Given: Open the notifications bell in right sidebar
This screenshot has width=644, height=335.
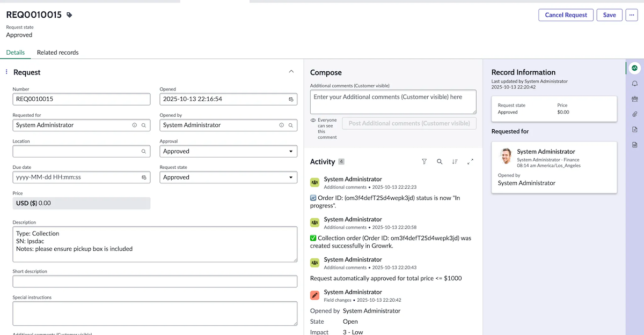Looking at the screenshot, I should (x=634, y=83).
